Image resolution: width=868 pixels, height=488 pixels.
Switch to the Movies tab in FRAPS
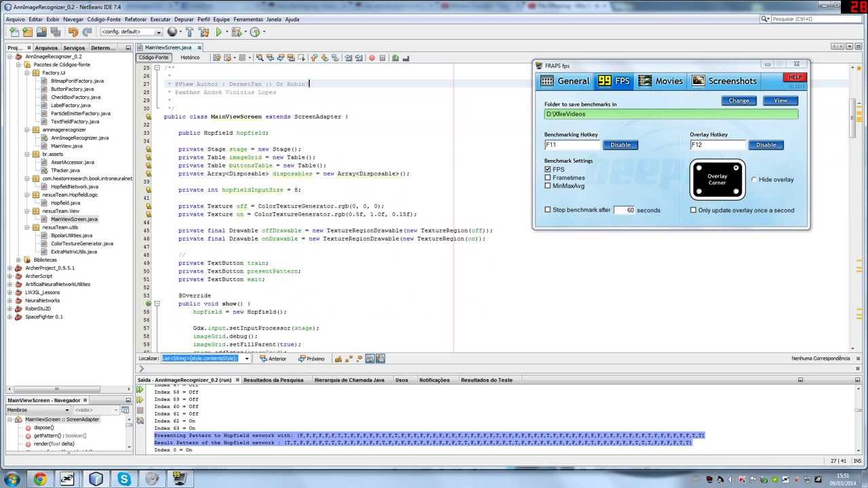660,81
